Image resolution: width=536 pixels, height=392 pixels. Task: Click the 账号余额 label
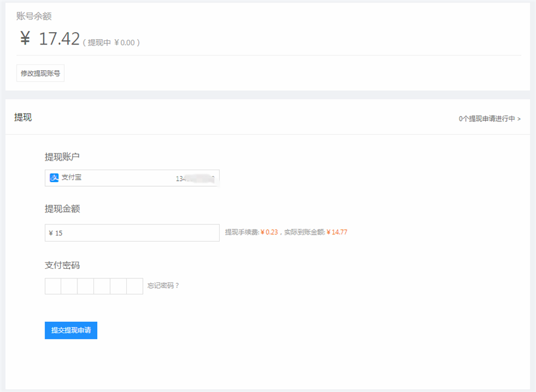tap(34, 17)
